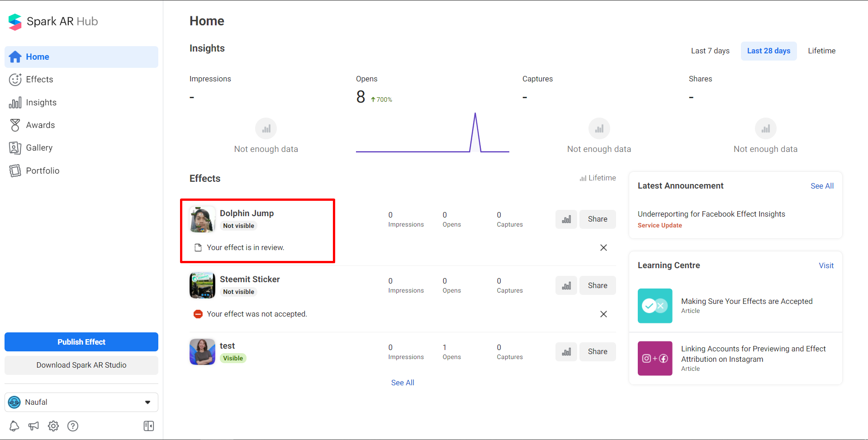The image size is (868, 440).
Task: View insights chart for Dolphin Jump
Action: coord(566,219)
